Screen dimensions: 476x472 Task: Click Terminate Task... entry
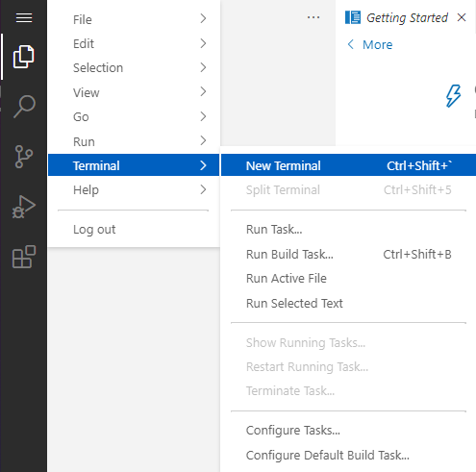[x=348, y=391]
